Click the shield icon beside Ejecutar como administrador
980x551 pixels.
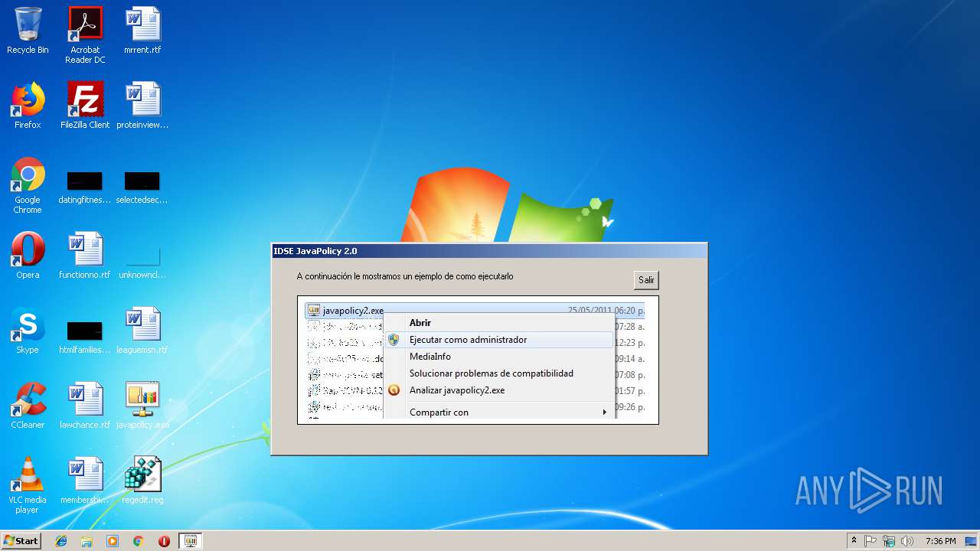pos(394,340)
